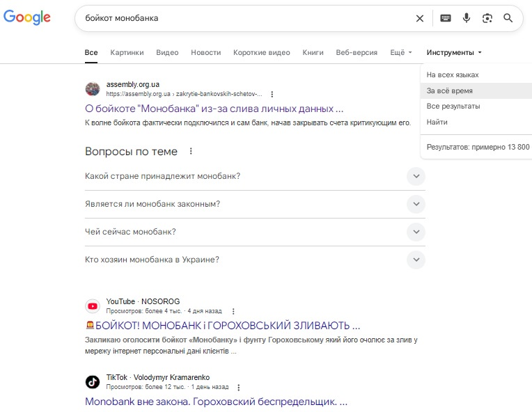Open Google Lens image search
The height and width of the screenshot is (412, 532).
click(487, 18)
